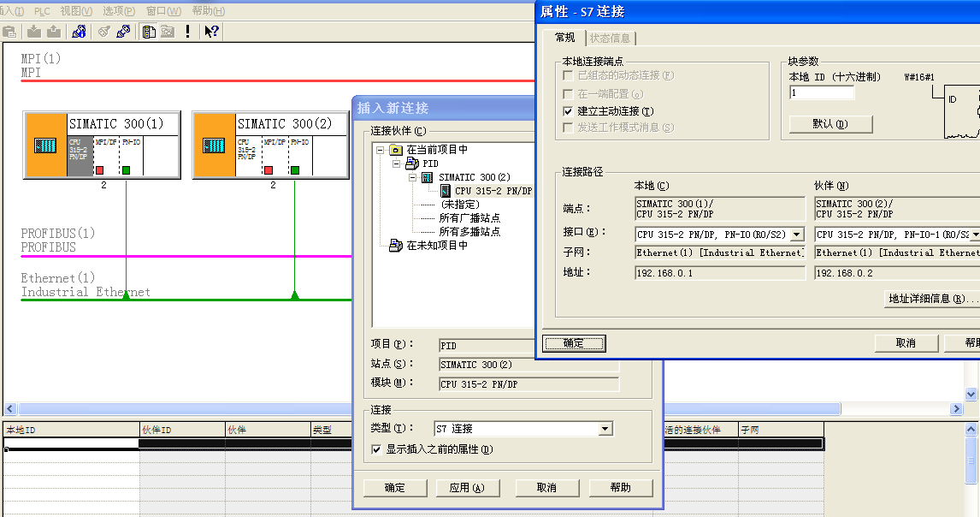Image resolution: width=980 pixels, height=517 pixels.
Task: Switch to the 状态信息 tab
Action: [610, 39]
